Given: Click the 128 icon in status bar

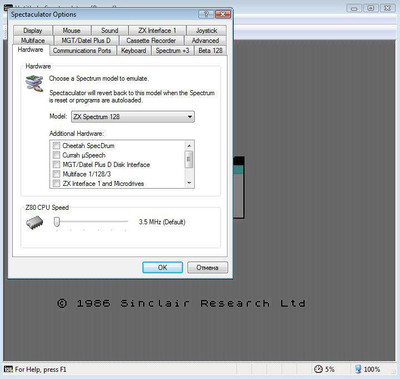Looking at the screenshot, I should click(x=8, y=369).
